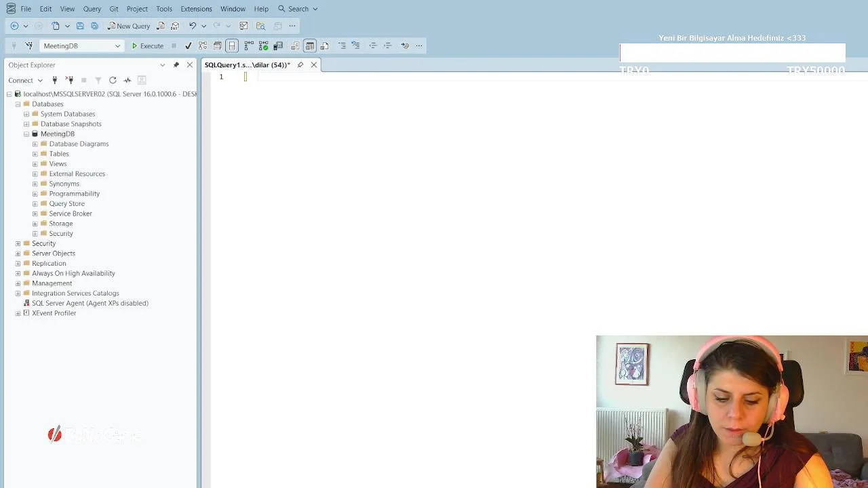Viewport: 868px width, 488px height.
Task: Open the Query Options icon
Action: tap(217, 45)
